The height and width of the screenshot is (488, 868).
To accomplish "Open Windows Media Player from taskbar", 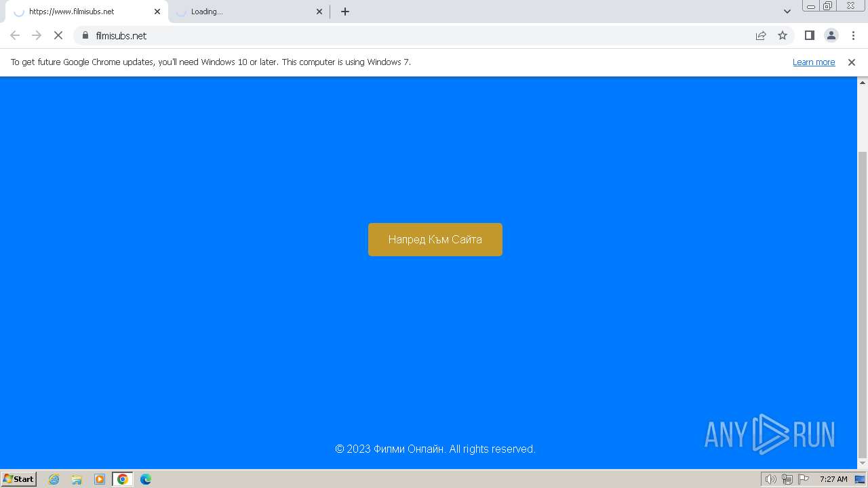I will (x=100, y=479).
